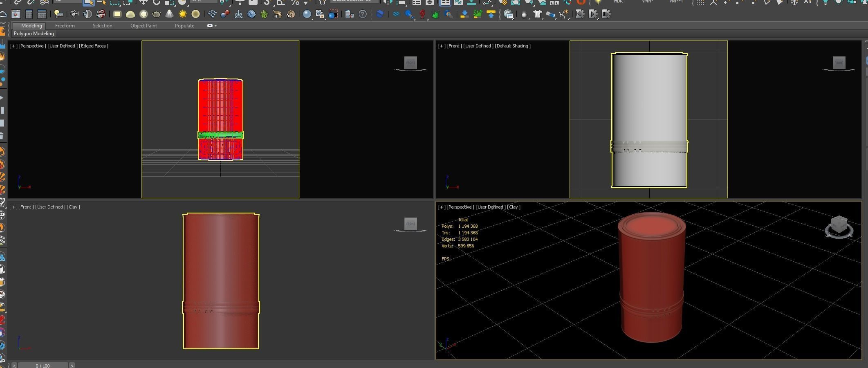
Task: Click the '599 856' Verts count
Action: click(466, 246)
